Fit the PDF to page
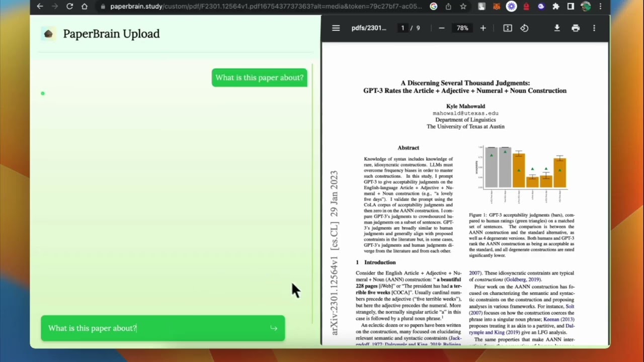Image resolution: width=644 pixels, height=362 pixels. point(508,28)
